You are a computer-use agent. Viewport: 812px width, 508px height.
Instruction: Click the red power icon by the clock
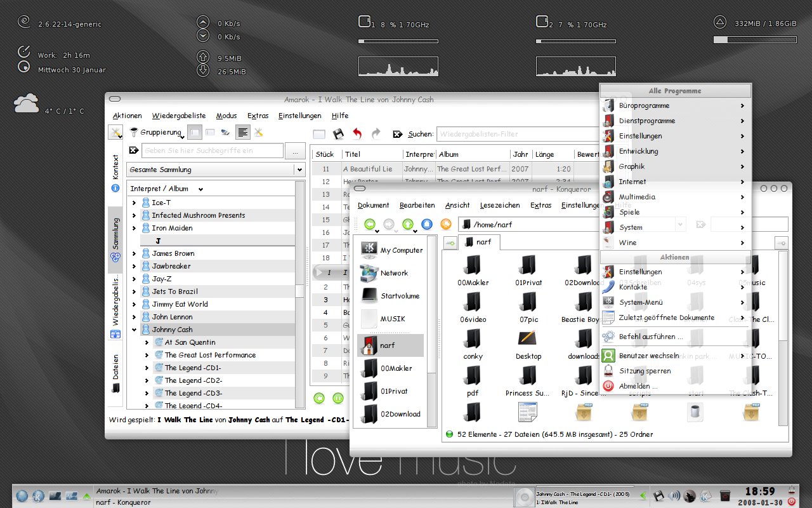click(x=792, y=501)
